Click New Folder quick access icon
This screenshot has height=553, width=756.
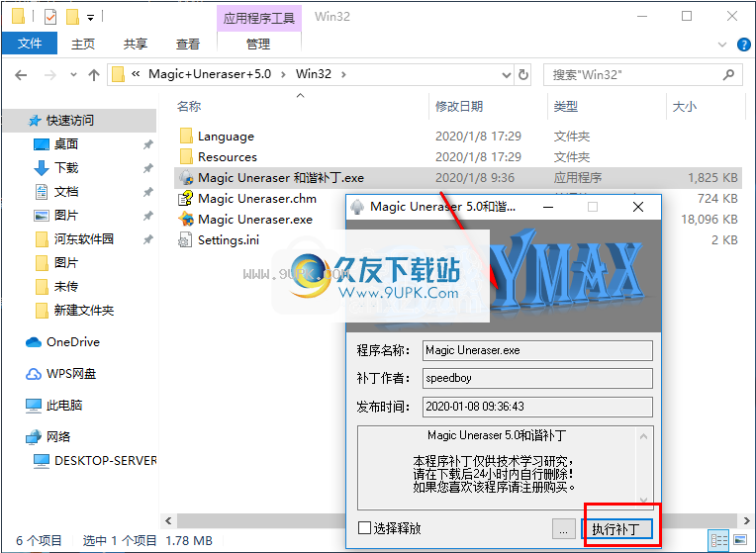click(72, 18)
